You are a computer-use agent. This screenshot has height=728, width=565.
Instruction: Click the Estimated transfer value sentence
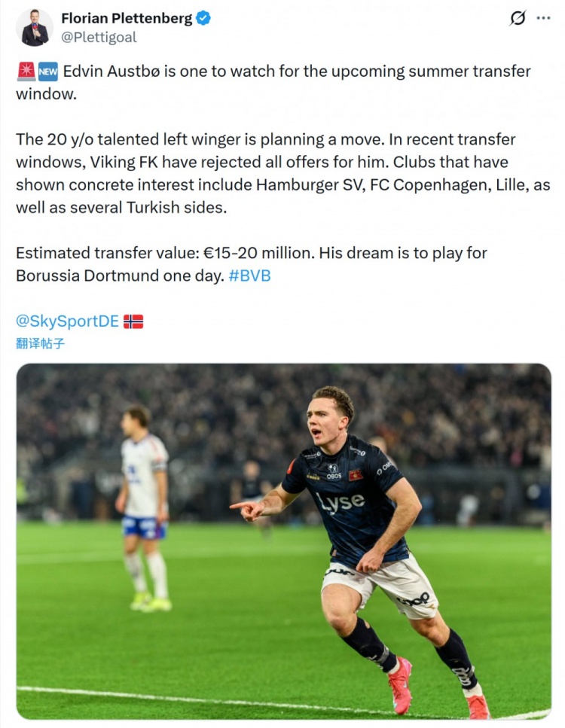coord(163,253)
